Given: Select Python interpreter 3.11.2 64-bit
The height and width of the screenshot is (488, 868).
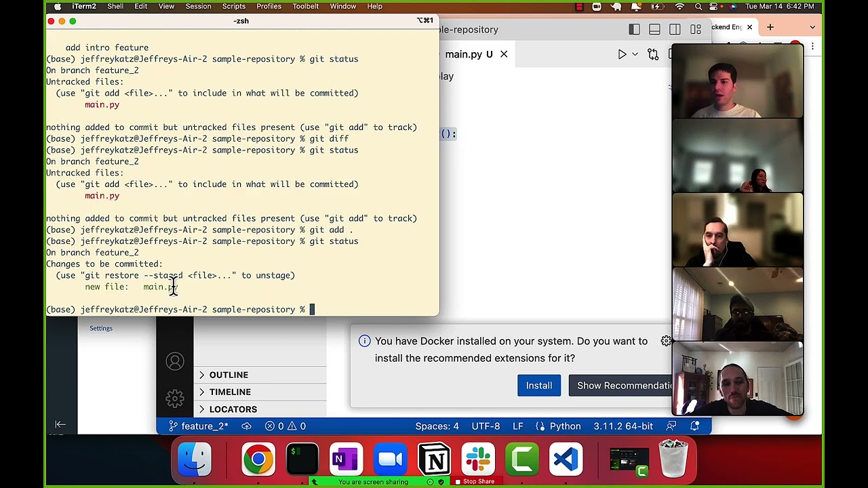Looking at the screenshot, I should coord(623,426).
